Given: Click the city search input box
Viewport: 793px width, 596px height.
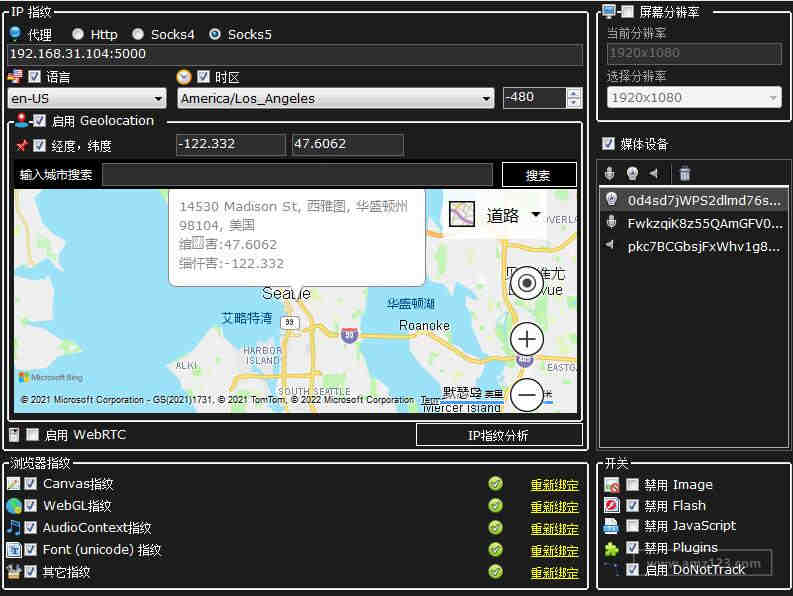Looking at the screenshot, I should click(x=297, y=175).
